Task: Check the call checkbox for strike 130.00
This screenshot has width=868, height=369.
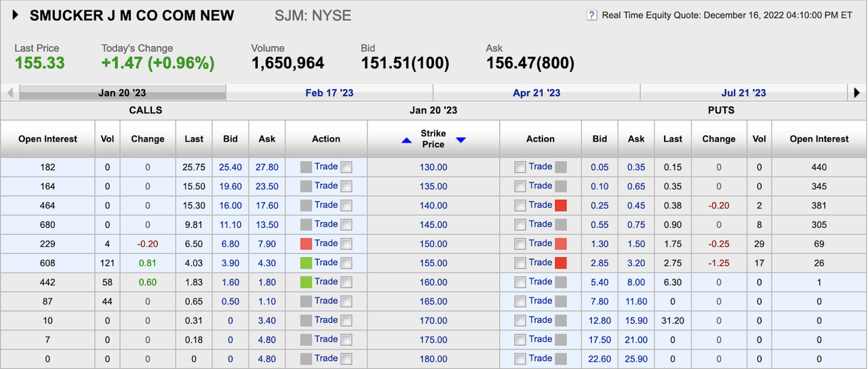Action: point(347,167)
